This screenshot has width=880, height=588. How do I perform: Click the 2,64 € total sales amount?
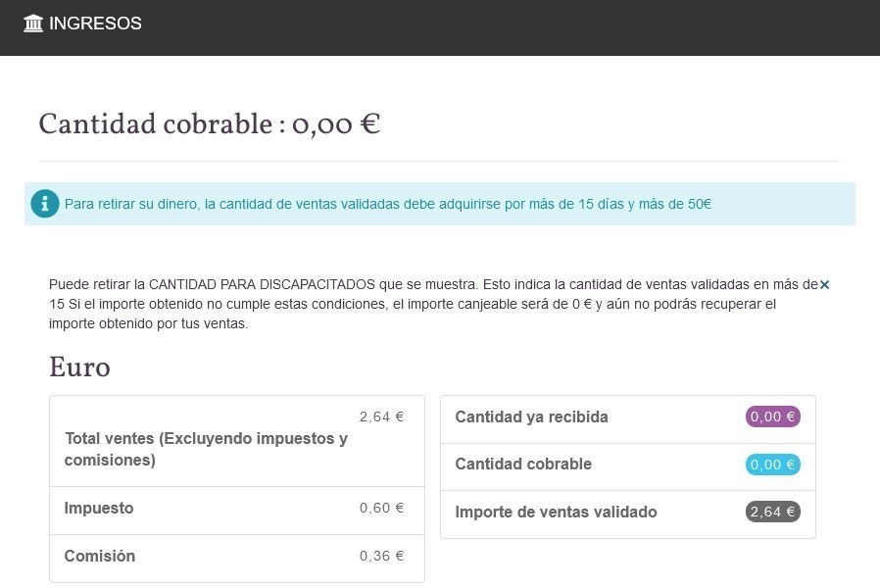(x=381, y=416)
